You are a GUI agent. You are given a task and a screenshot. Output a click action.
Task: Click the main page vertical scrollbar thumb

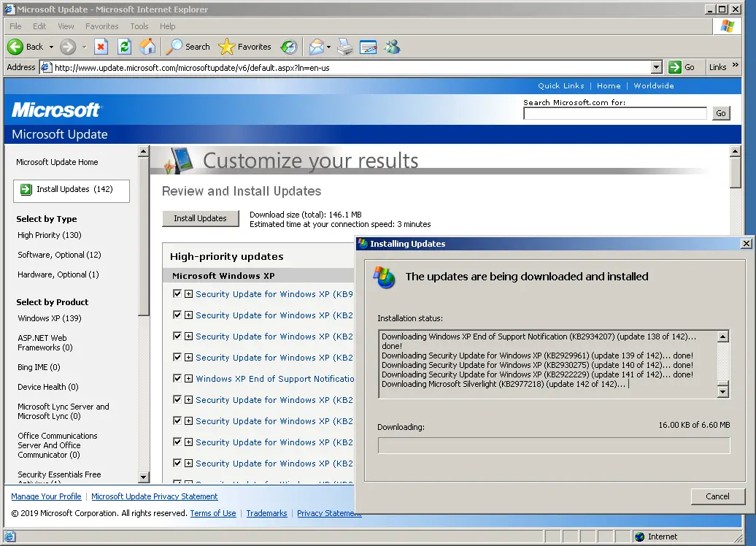[x=735, y=172]
